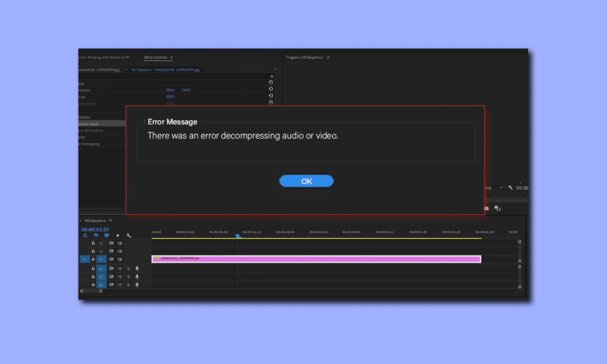Toggle track targeting for A3
The width and height of the screenshot is (607, 364).
101,285
